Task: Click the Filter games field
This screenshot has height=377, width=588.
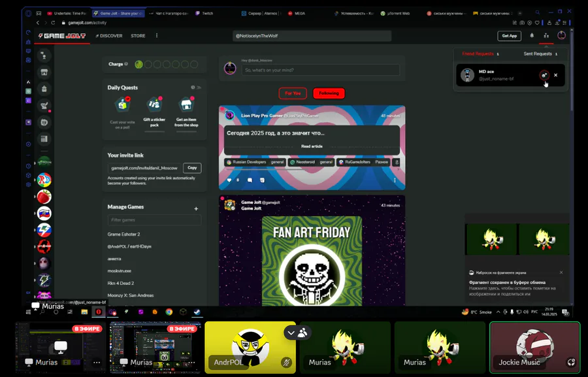Action: [x=154, y=220]
